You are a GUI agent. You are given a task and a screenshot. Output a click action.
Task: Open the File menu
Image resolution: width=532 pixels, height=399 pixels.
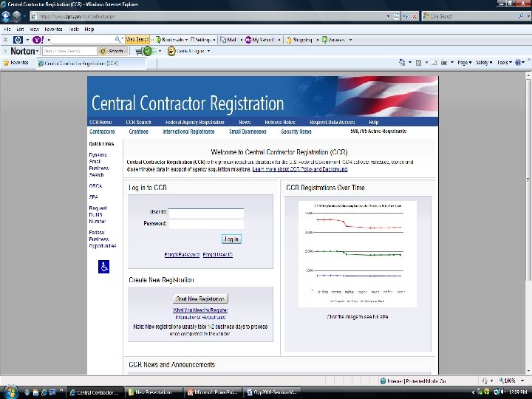tap(7, 29)
